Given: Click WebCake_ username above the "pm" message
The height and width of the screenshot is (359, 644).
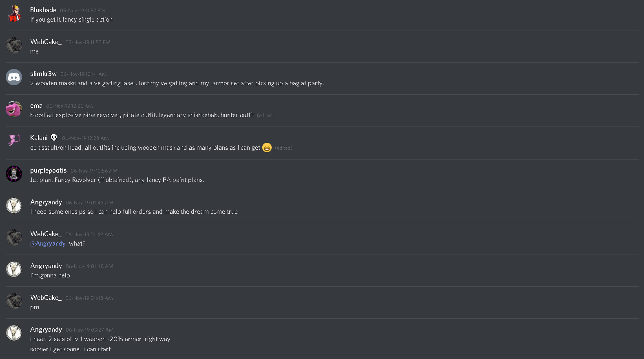Looking at the screenshot, I should click(46, 298).
